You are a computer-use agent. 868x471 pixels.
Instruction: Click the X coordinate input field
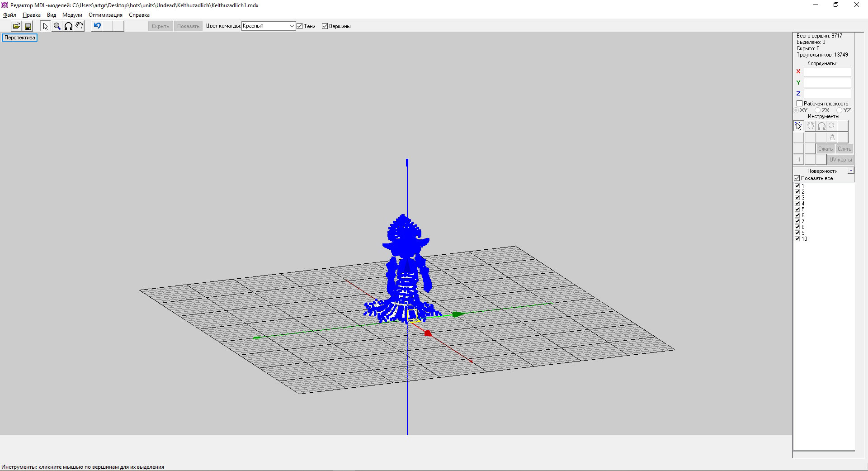click(x=827, y=71)
